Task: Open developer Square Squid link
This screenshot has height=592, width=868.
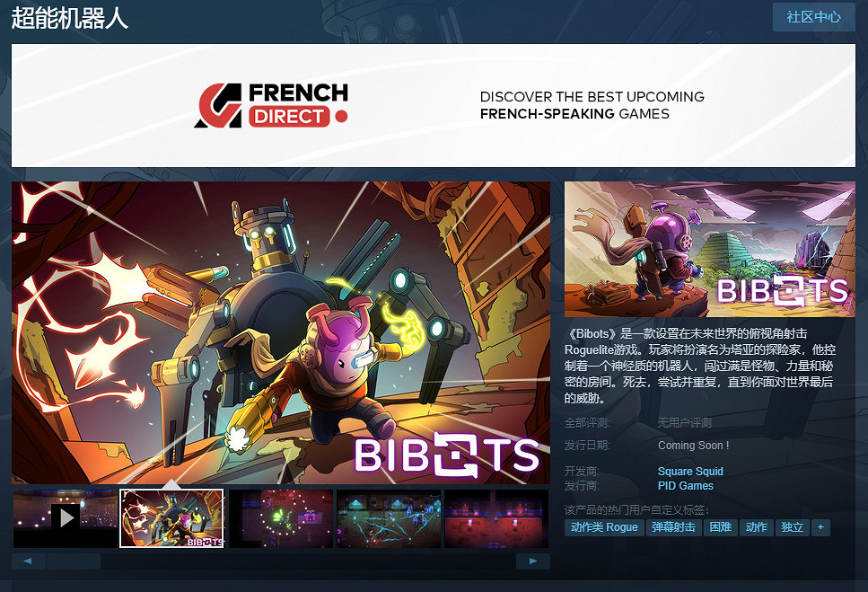Action: [690, 472]
